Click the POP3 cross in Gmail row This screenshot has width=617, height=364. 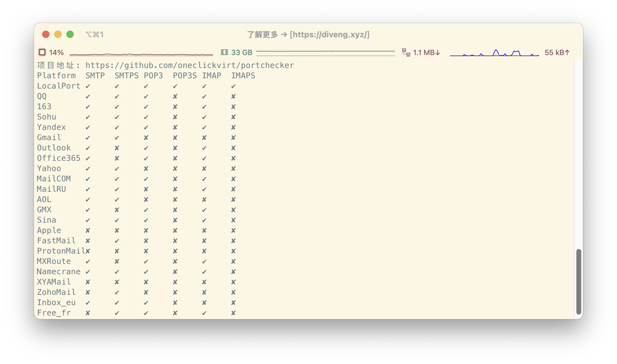pos(146,138)
